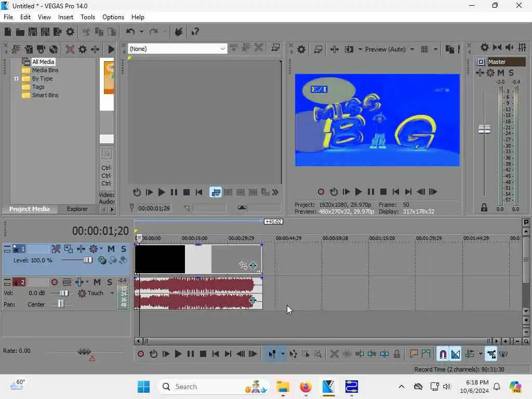Screen dimensions: 532x399
Task: Play in the video preview window
Action: (358, 192)
